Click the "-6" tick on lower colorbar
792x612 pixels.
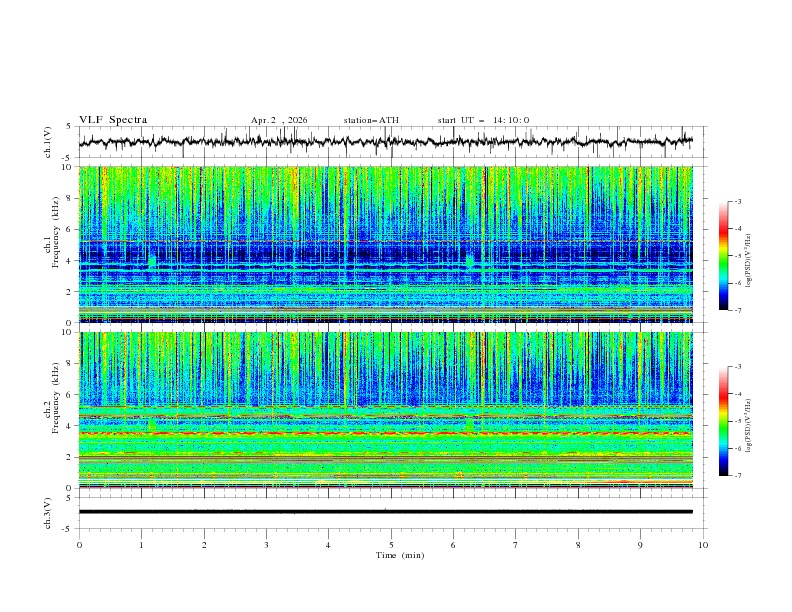click(737, 448)
